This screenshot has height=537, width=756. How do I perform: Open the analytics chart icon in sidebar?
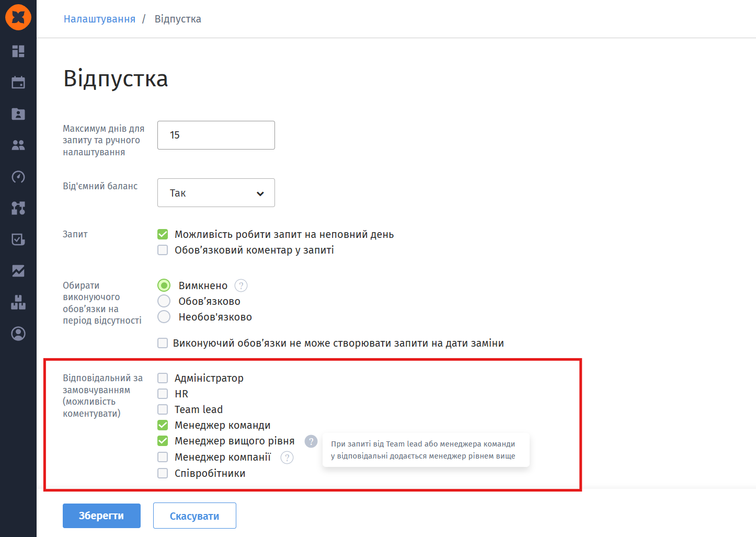(18, 271)
